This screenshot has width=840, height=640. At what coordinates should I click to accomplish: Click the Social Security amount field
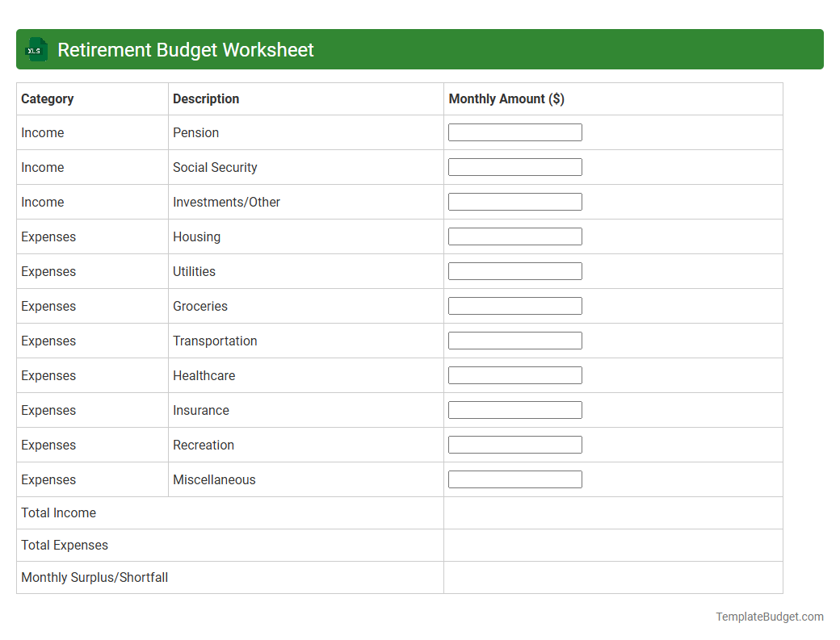coord(514,166)
